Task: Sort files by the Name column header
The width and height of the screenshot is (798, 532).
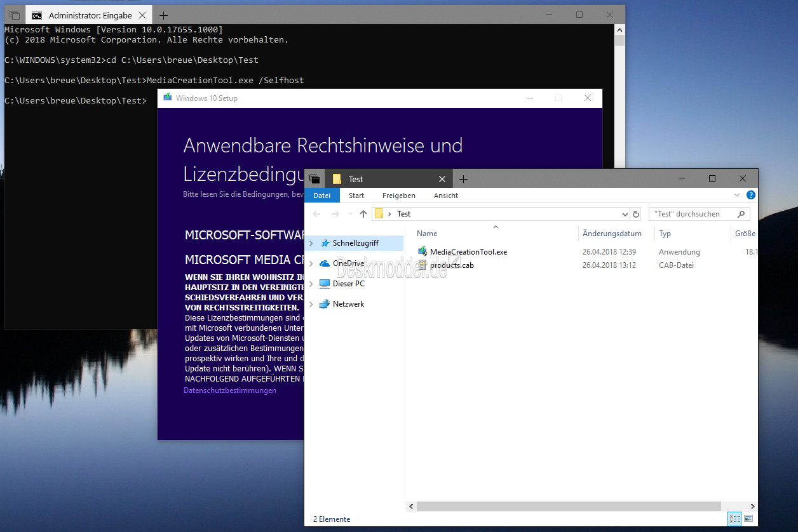Action: click(427, 234)
